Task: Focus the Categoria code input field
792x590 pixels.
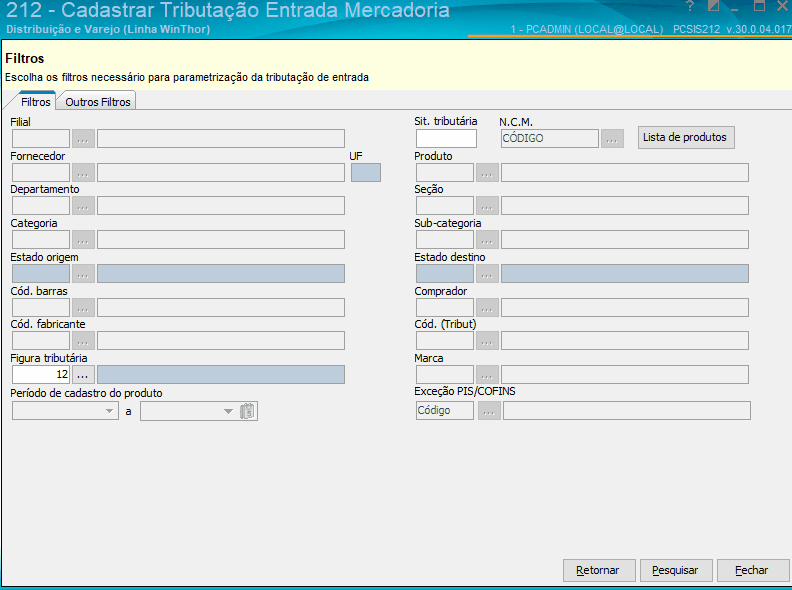Action: 41,239
